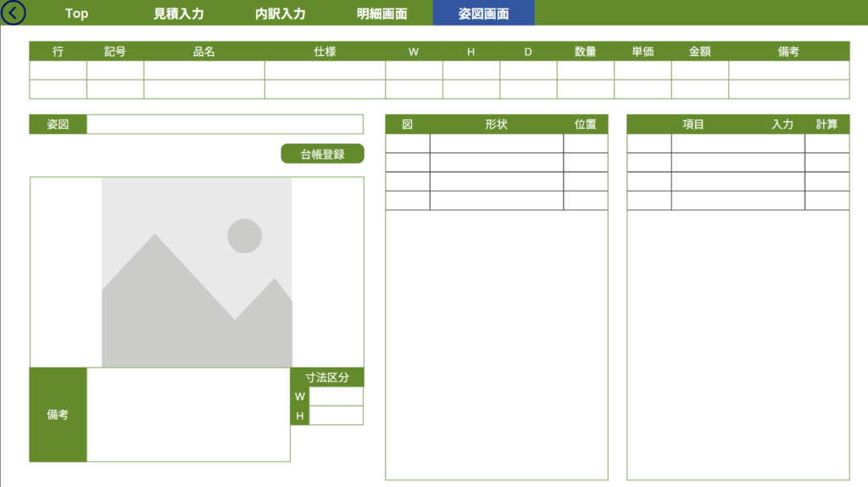This screenshot has height=487, width=868.
Task: Click first row 位置 cell
Action: click(x=585, y=144)
